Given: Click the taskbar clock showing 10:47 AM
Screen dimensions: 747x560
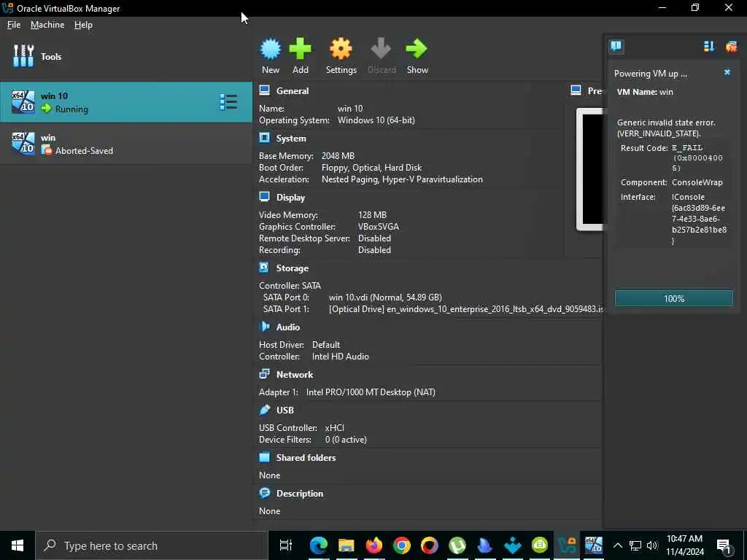Looking at the screenshot, I should [x=684, y=545].
